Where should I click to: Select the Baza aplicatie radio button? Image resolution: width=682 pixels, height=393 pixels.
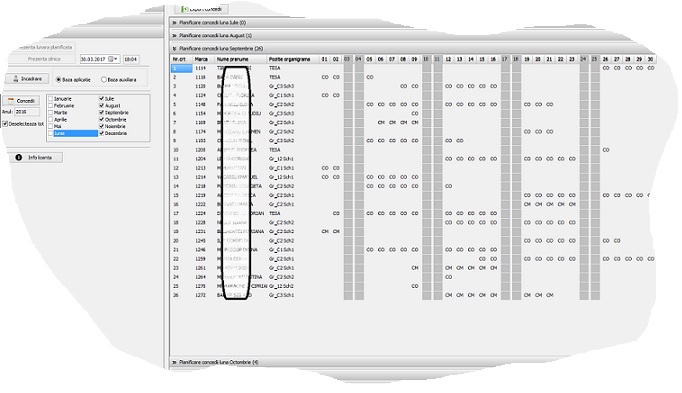pyautogui.click(x=58, y=80)
